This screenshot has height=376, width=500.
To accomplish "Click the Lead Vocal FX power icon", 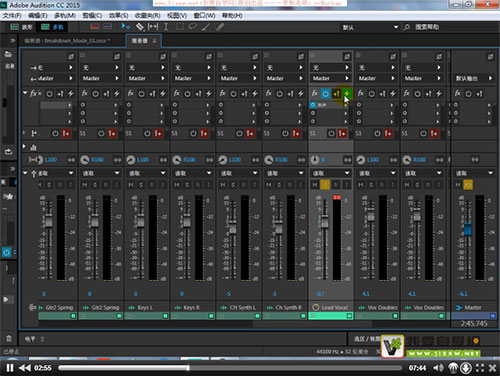I will (x=325, y=94).
